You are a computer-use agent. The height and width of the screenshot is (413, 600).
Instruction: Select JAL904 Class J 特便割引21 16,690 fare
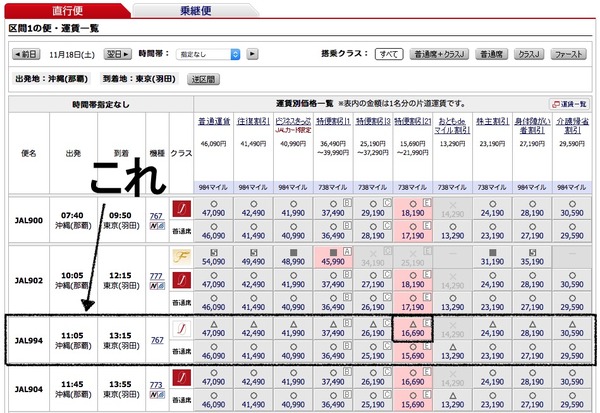click(x=413, y=377)
